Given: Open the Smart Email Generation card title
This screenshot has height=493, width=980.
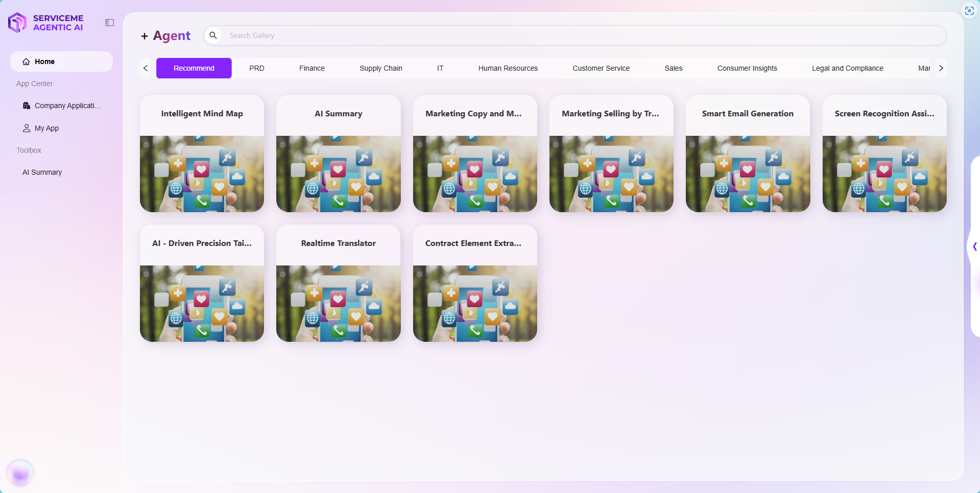Looking at the screenshot, I should coord(748,114).
